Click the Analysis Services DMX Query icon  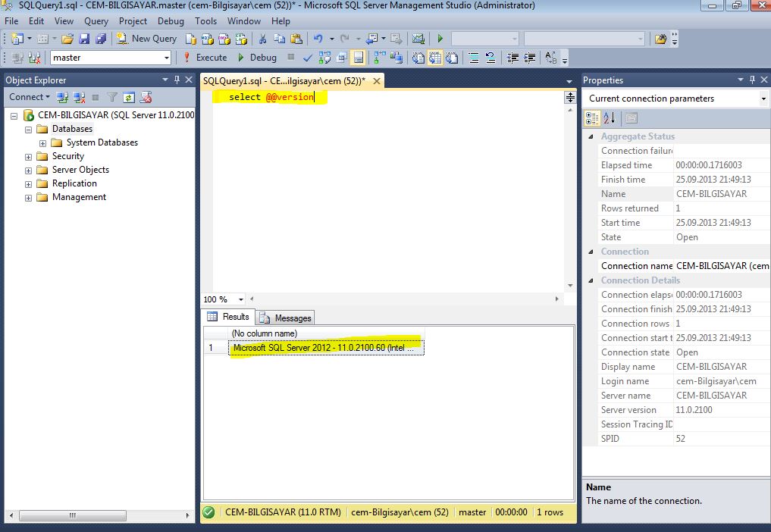click(x=224, y=39)
